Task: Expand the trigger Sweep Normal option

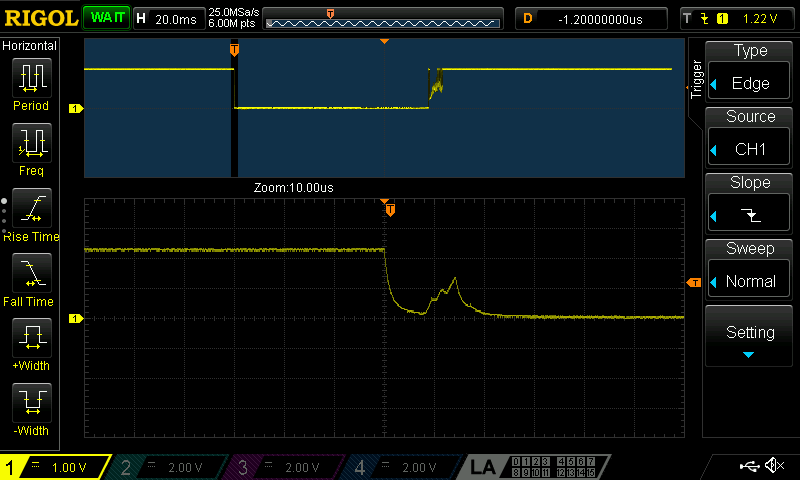Action: click(750, 270)
